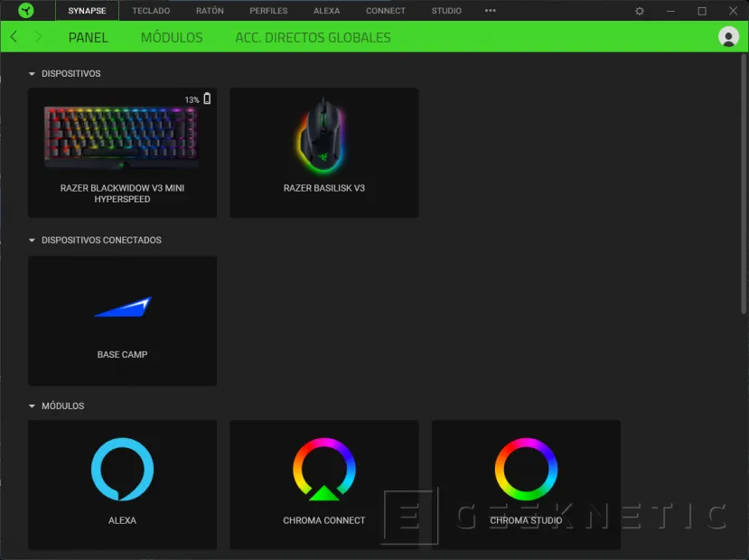
Task: Click the Razer logo icon
Action: 26,10
